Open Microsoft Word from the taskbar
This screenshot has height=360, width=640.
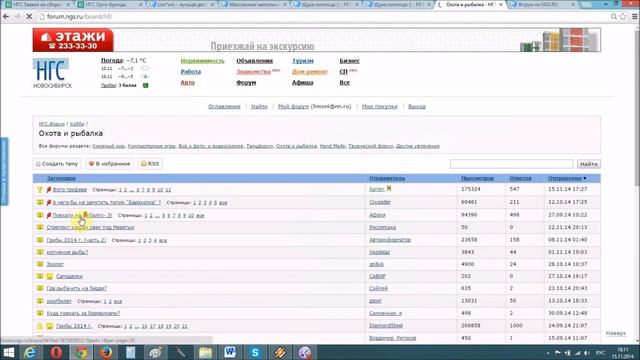point(230,352)
